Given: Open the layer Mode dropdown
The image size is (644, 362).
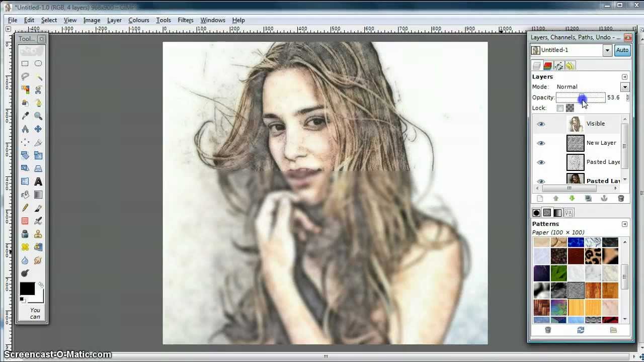Looking at the screenshot, I should coord(625,86).
